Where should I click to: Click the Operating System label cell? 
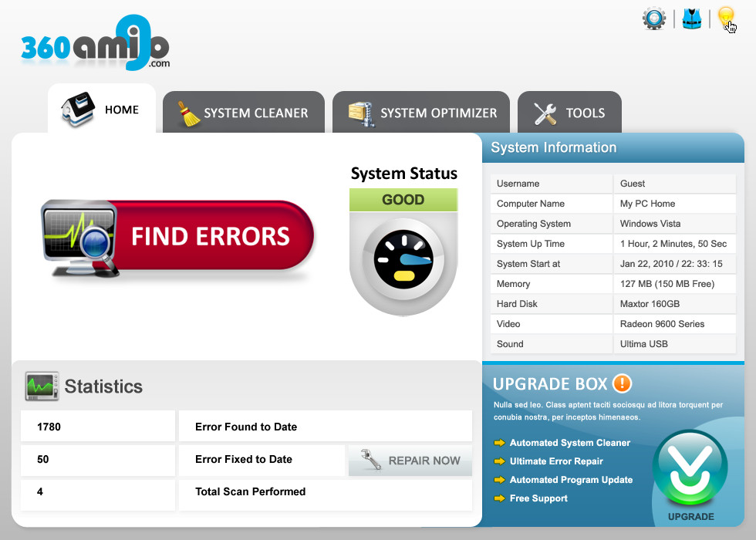tap(552, 224)
